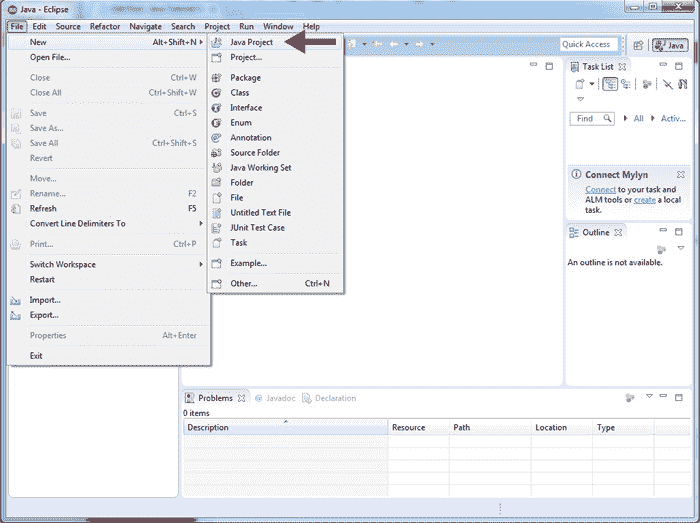The width and height of the screenshot is (700, 523).
Task: Choose Project... in the New submenu
Action: 275,58
